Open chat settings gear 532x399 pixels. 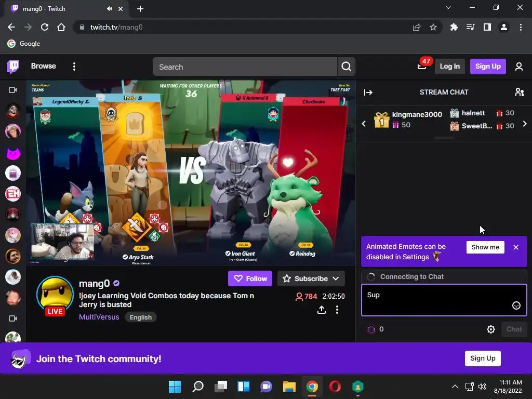[490, 329]
